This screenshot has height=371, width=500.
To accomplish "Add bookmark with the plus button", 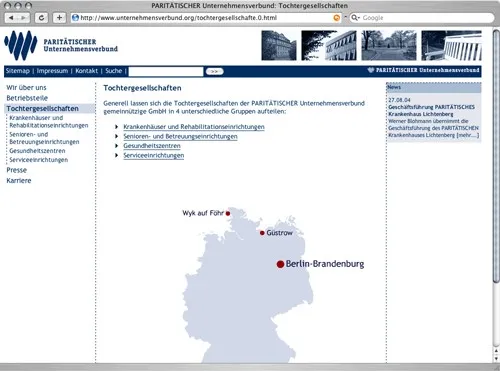I will coord(59,18).
